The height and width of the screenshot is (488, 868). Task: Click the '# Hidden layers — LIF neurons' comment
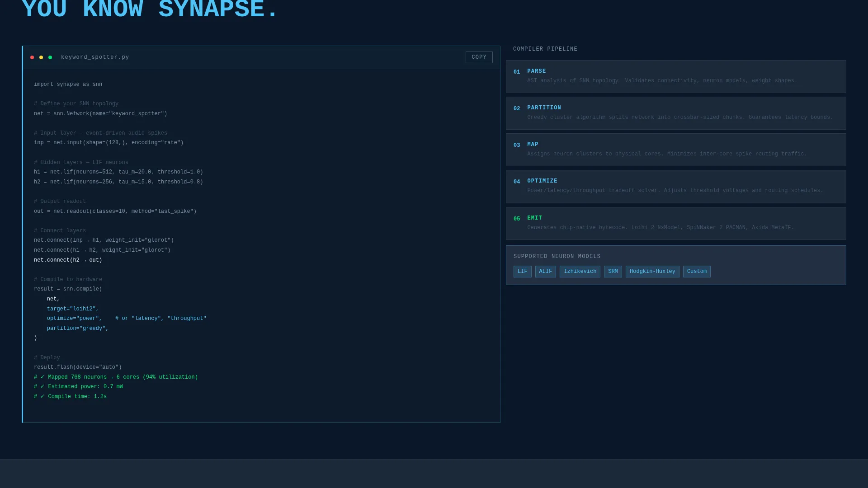click(81, 163)
